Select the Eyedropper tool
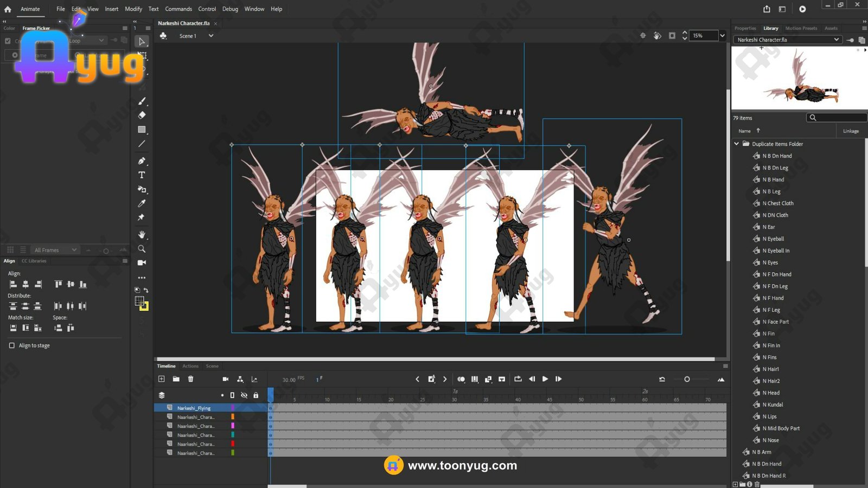 point(142,203)
